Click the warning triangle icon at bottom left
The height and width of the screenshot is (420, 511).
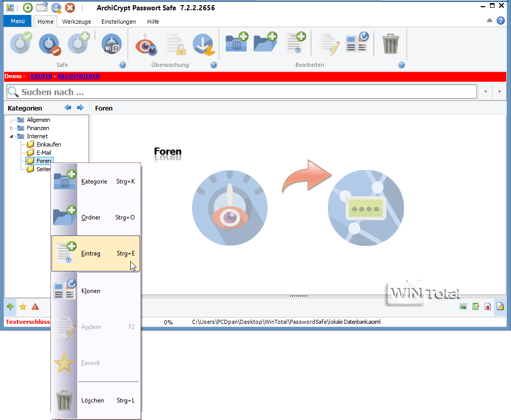click(35, 306)
